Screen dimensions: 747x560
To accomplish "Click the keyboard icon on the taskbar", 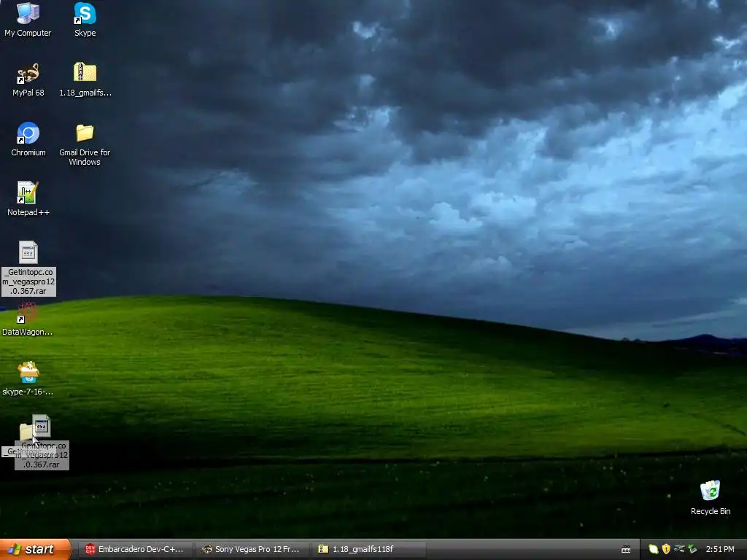I will click(x=626, y=550).
